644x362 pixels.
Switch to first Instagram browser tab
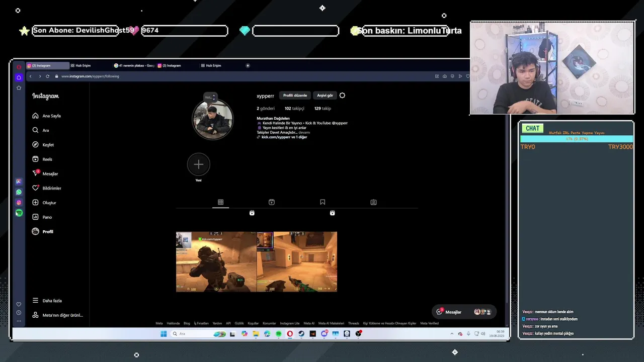[x=47, y=65]
